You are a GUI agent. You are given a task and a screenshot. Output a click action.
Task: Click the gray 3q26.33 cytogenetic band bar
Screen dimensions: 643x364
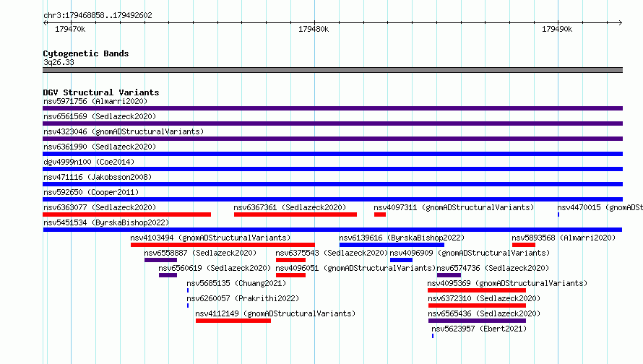332,70
